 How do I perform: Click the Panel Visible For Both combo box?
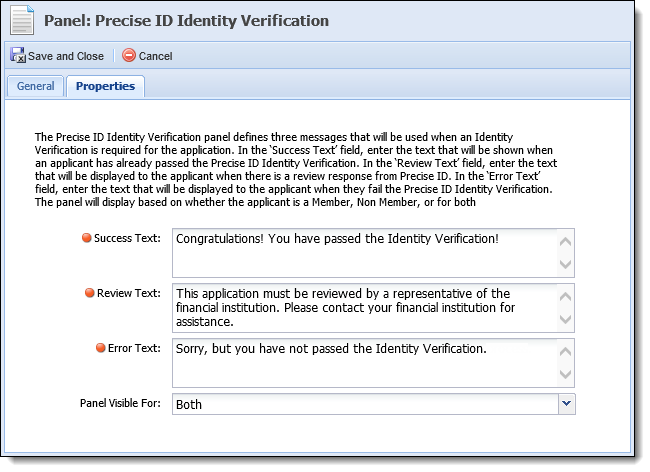(x=374, y=404)
